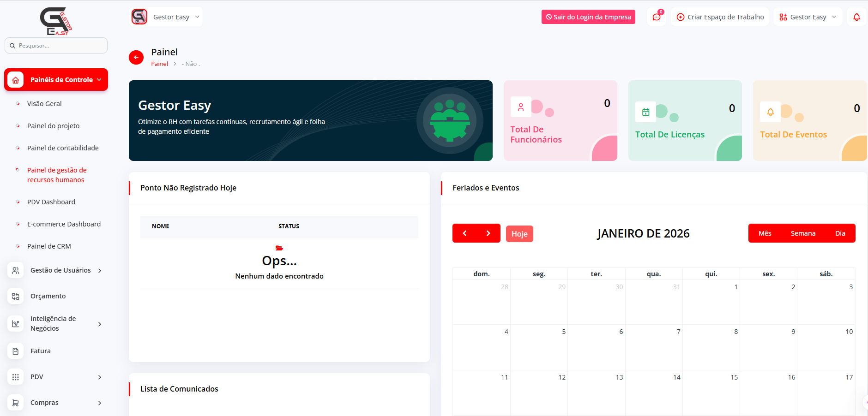868x416 pixels.
Task: Click the Fatura sidebar icon
Action: 16,351
